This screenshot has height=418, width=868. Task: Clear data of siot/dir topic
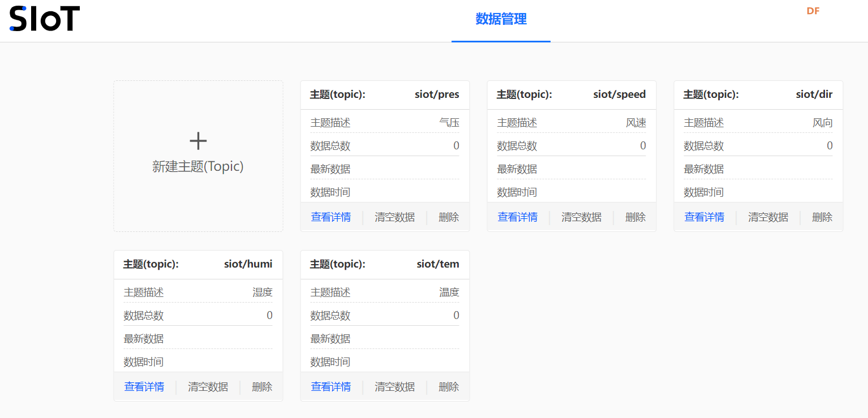[x=768, y=217]
